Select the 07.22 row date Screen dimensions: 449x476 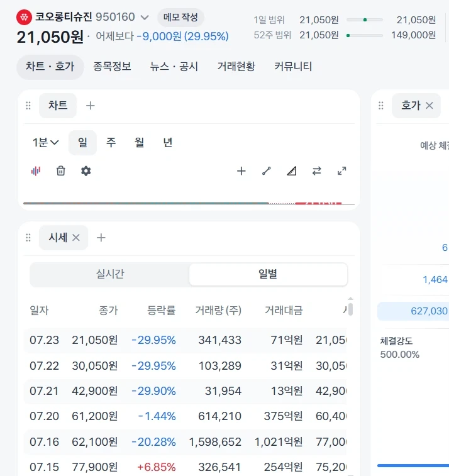point(44,366)
